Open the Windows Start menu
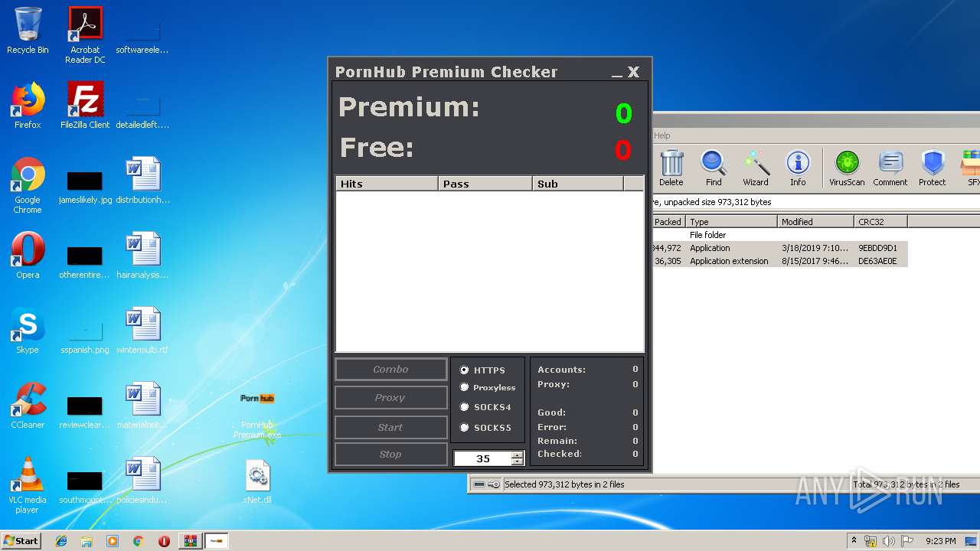980x551 pixels. click(21, 540)
